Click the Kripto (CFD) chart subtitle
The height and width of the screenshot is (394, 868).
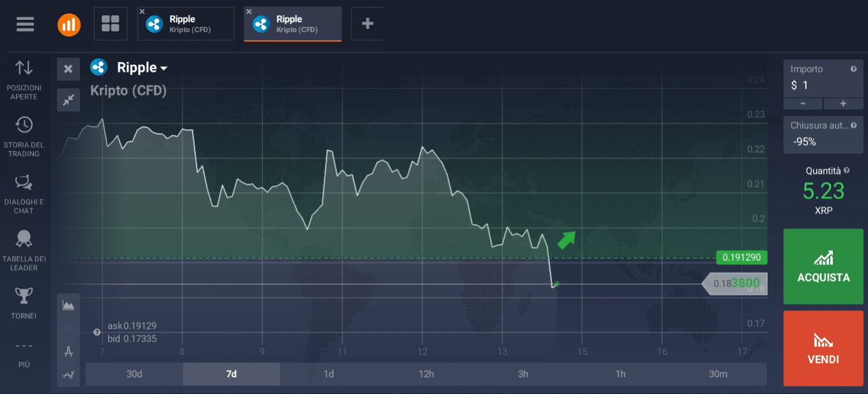128,91
